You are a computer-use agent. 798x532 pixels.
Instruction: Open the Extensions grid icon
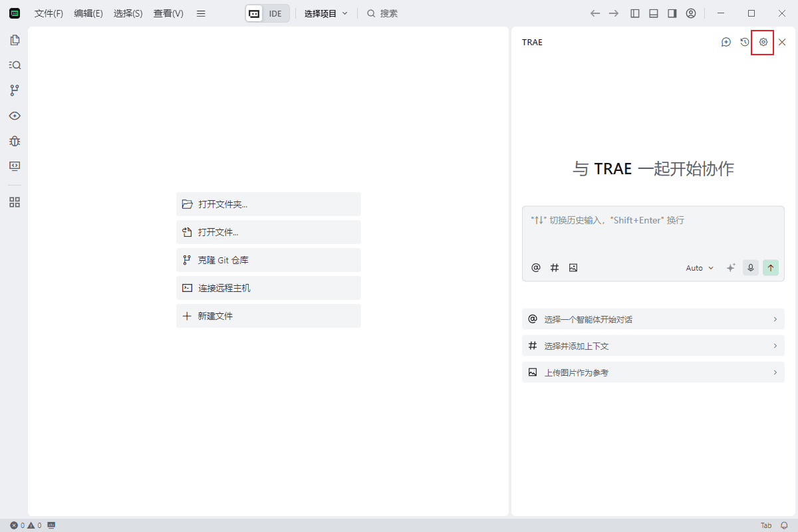[x=15, y=202]
